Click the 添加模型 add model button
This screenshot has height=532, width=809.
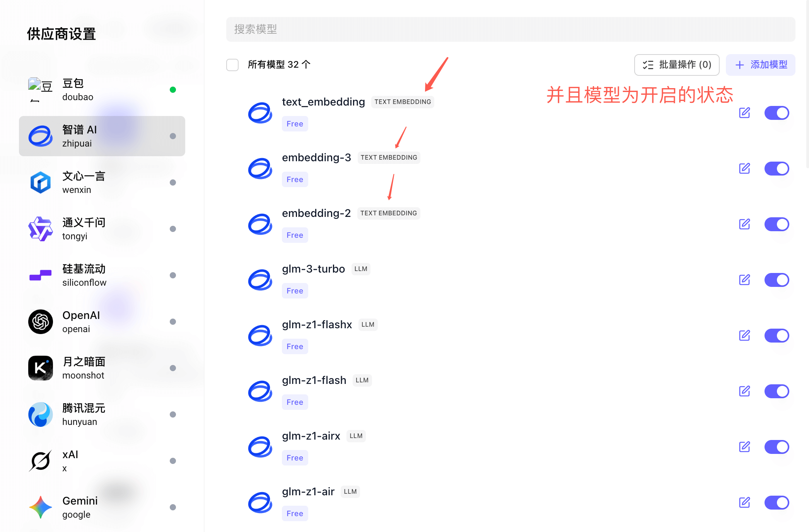[760, 65]
